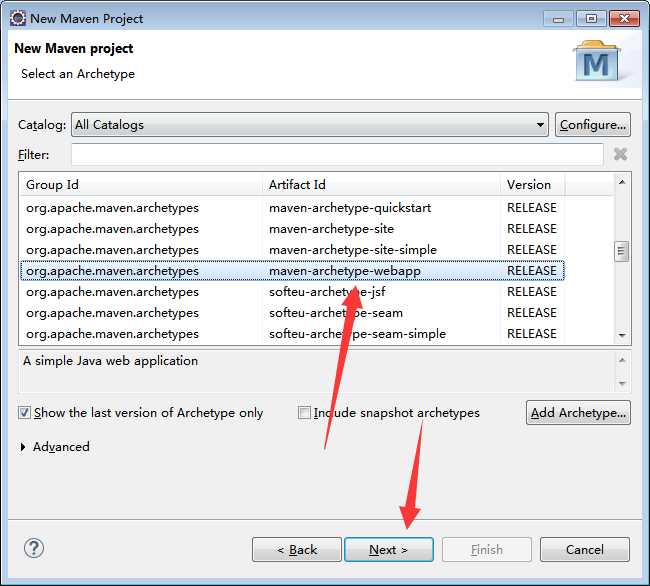Select softeu-archetype-seam row

[x=292, y=313]
